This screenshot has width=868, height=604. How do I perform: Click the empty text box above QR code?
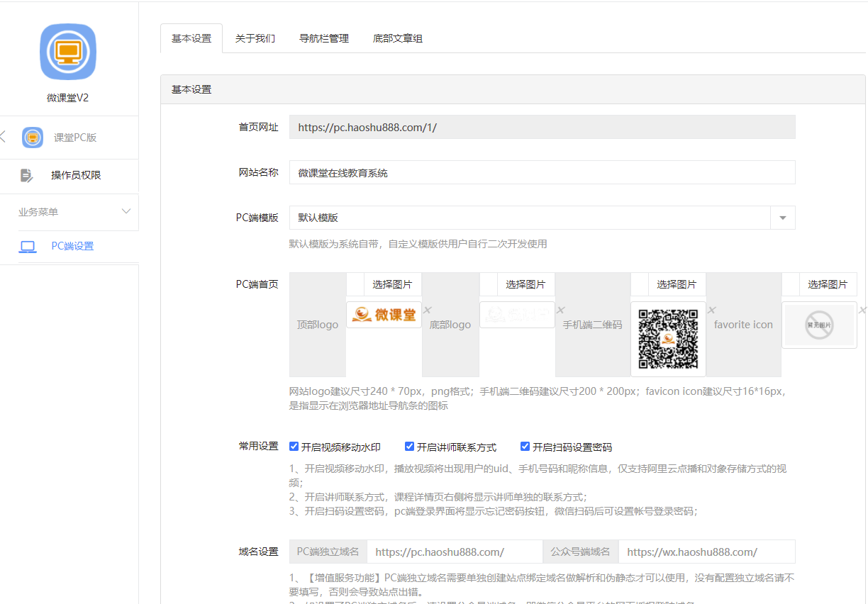point(640,284)
